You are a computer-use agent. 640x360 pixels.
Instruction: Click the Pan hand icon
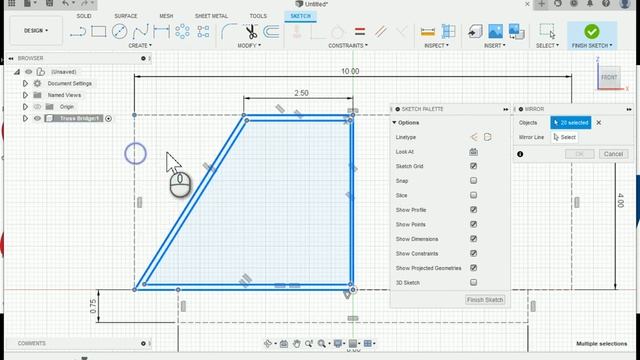coord(296,343)
